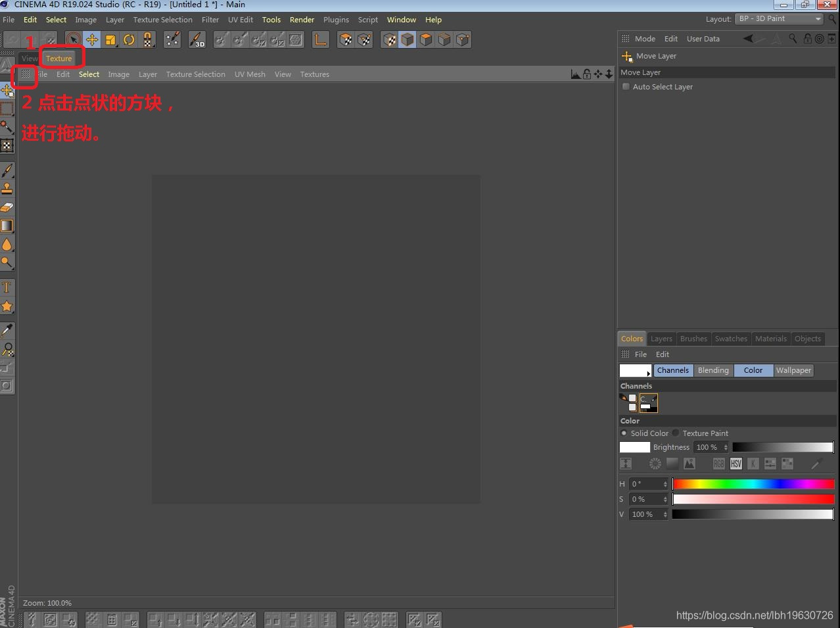Open the Plugins menu
This screenshot has height=628, width=840.
pyautogui.click(x=336, y=20)
